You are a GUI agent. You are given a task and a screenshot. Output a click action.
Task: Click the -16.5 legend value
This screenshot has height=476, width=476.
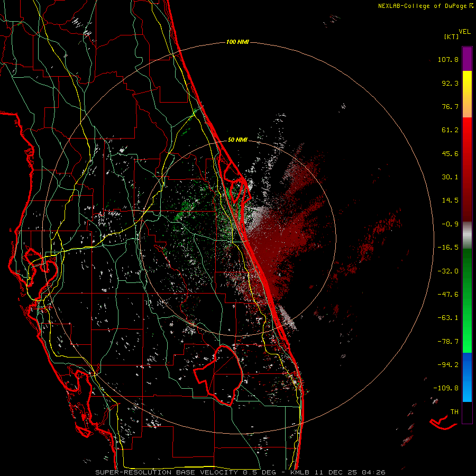tap(448, 248)
